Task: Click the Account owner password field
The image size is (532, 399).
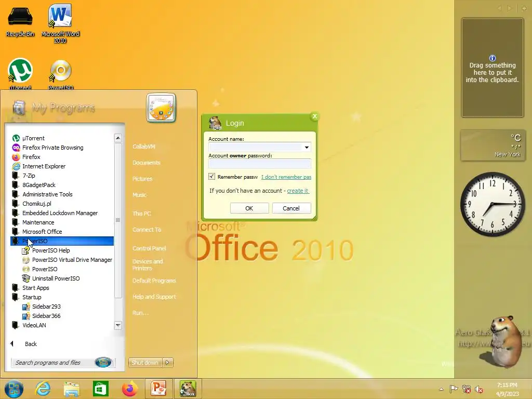Action: point(260,164)
